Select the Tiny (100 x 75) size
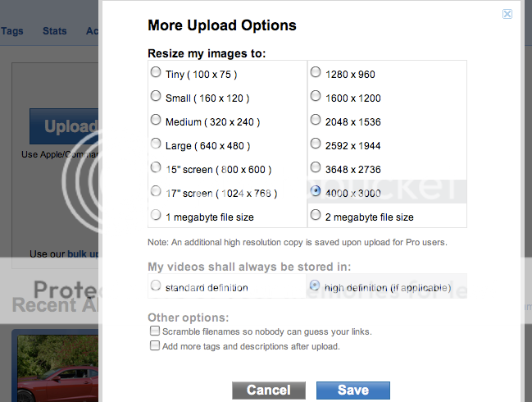 coord(156,72)
